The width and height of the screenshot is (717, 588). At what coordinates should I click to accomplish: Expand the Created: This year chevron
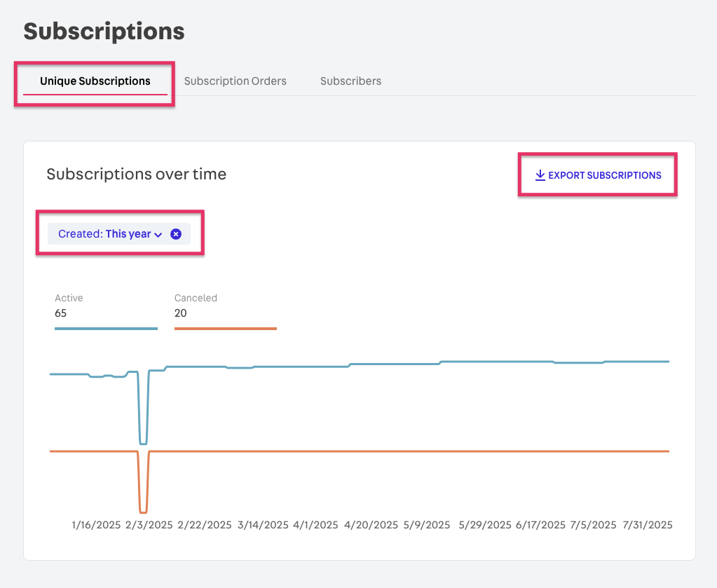click(158, 235)
